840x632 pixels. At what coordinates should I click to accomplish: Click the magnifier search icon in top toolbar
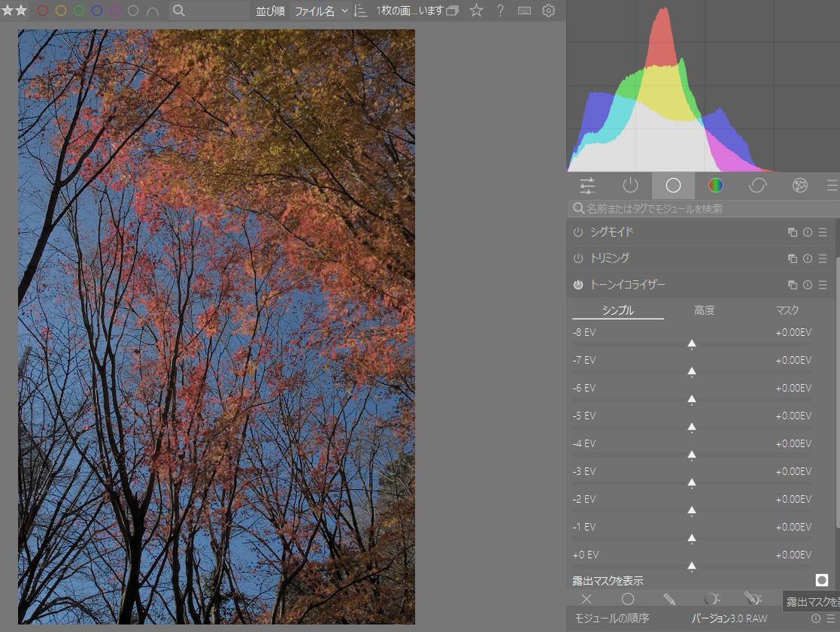point(179,11)
